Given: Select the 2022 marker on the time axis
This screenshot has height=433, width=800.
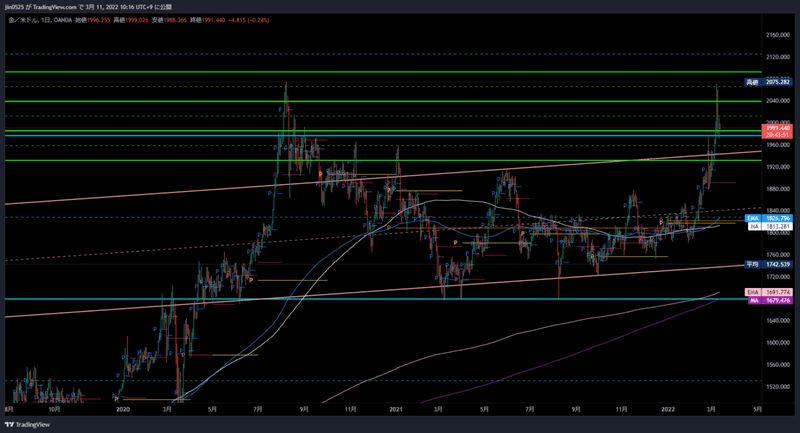Looking at the screenshot, I should point(668,409).
